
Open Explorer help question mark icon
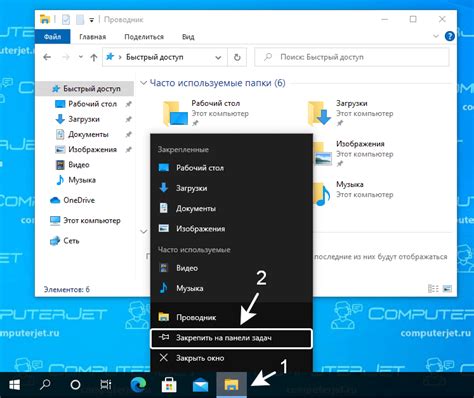(x=450, y=36)
